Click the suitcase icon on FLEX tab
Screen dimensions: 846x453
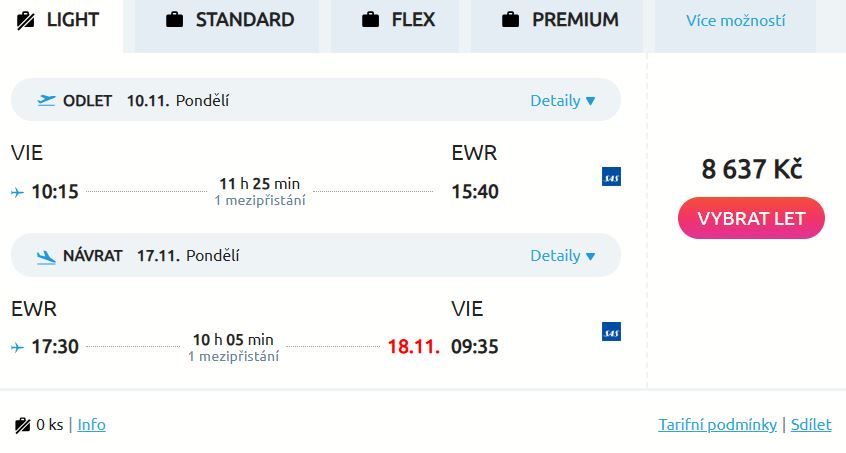click(x=371, y=20)
